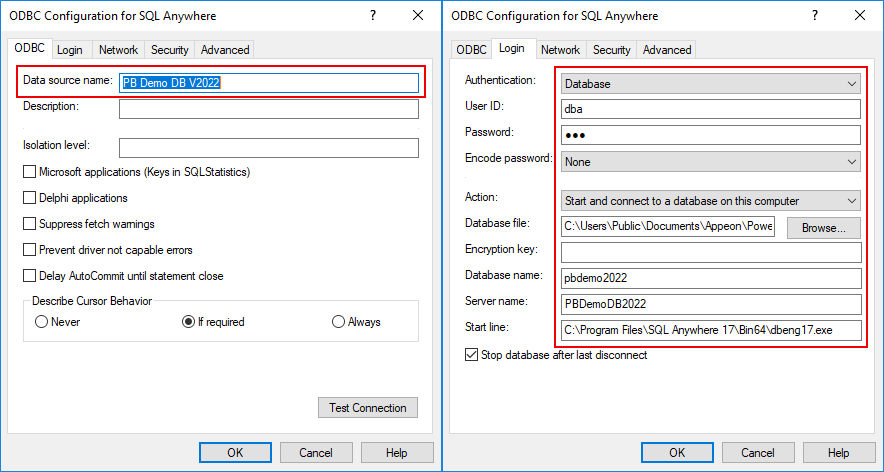This screenshot has width=884, height=472.
Task: Check Prevent driver not capable errors
Action: (x=30, y=250)
